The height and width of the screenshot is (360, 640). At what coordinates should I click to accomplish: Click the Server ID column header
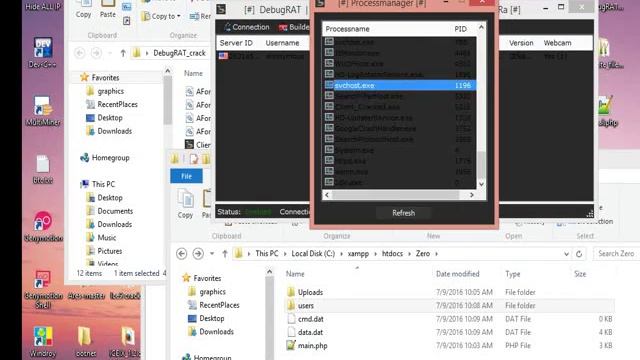point(236,43)
